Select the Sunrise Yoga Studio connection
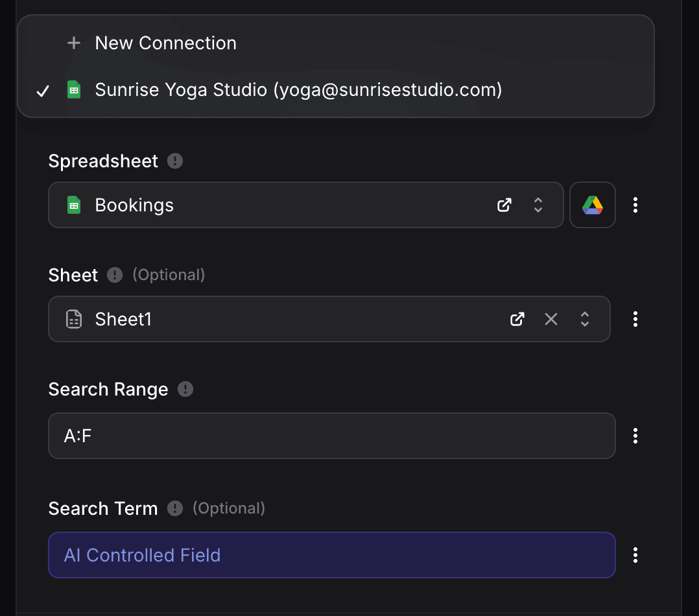Viewport: 699px width, 616px height. (298, 89)
